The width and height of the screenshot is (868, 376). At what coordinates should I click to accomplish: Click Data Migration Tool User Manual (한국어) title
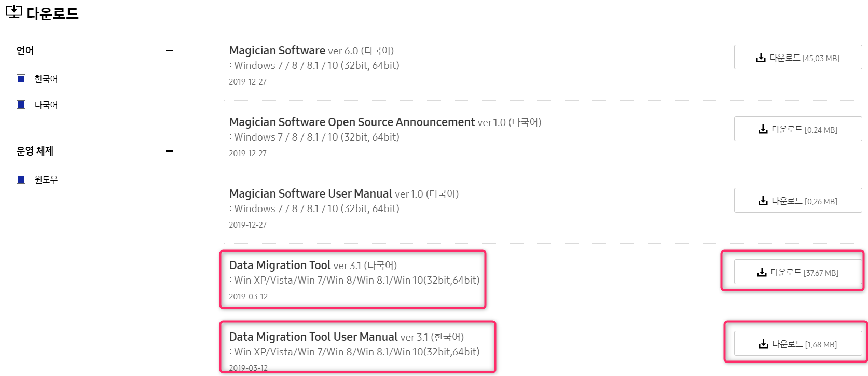pyautogui.click(x=347, y=337)
